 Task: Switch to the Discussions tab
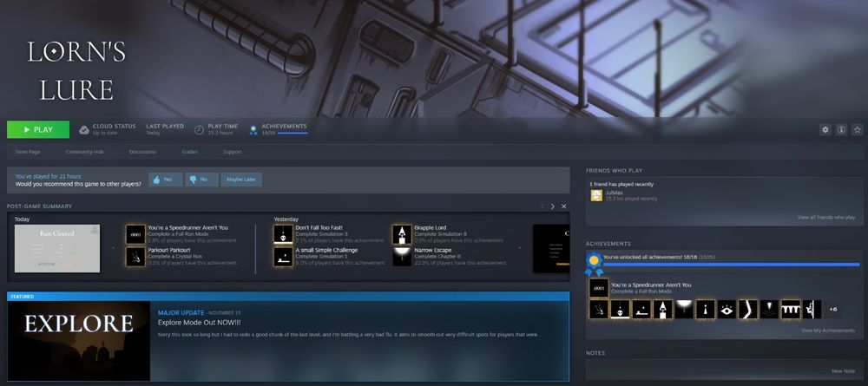143,152
